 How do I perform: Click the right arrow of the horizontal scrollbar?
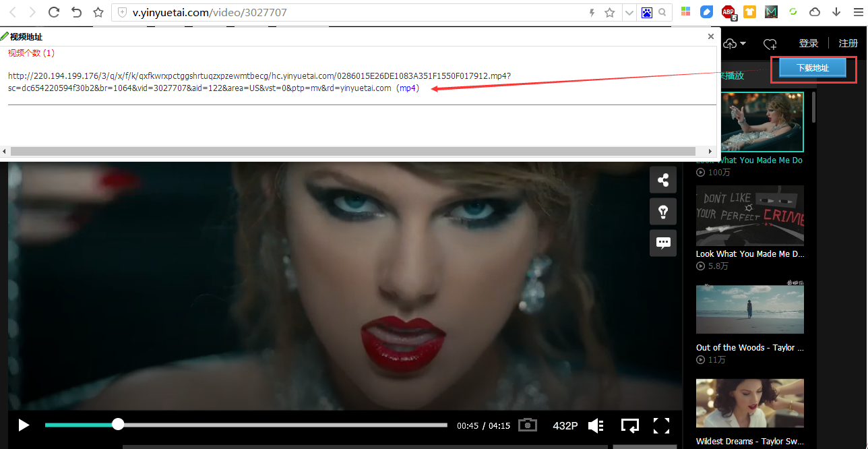click(x=710, y=152)
